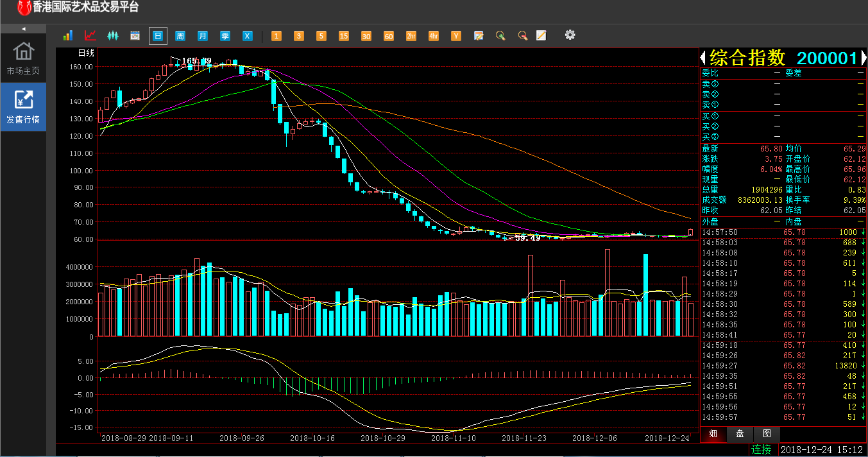Click the 59.49 low price label
Viewport: 868px width, 457px height.
click(528, 237)
